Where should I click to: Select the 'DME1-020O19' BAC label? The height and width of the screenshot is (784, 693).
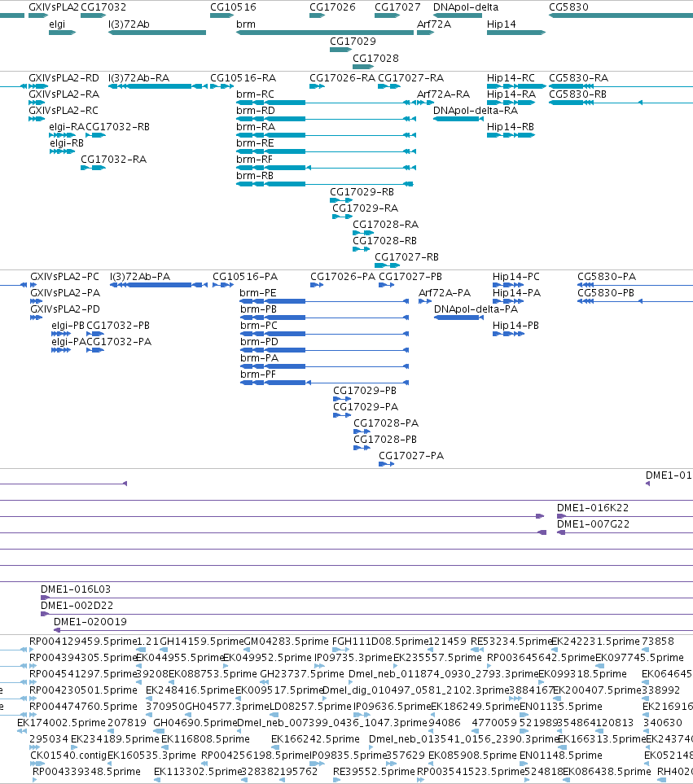point(90,622)
